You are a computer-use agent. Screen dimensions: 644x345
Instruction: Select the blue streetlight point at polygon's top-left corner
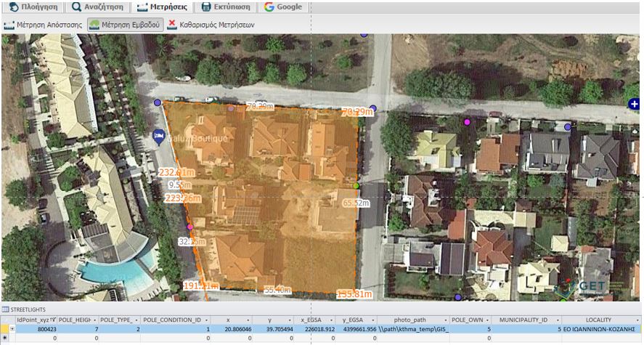[157, 102]
